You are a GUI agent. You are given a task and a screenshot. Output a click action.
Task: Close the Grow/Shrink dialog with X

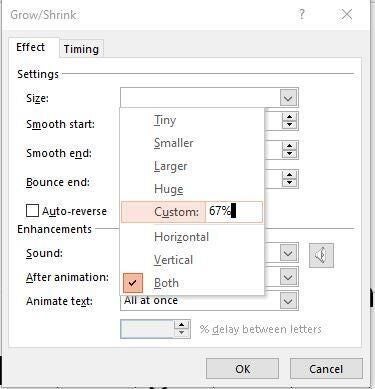pos(347,15)
